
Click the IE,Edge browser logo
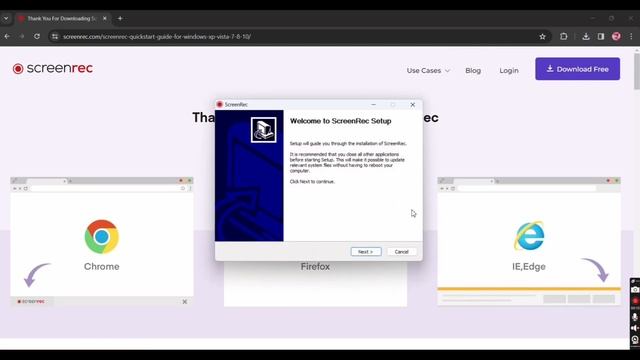pyautogui.click(x=529, y=236)
